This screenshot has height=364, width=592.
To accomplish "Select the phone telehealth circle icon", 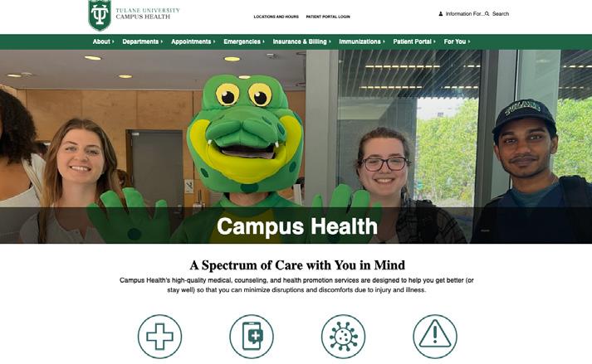I will pyautogui.click(x=252, y=336).
